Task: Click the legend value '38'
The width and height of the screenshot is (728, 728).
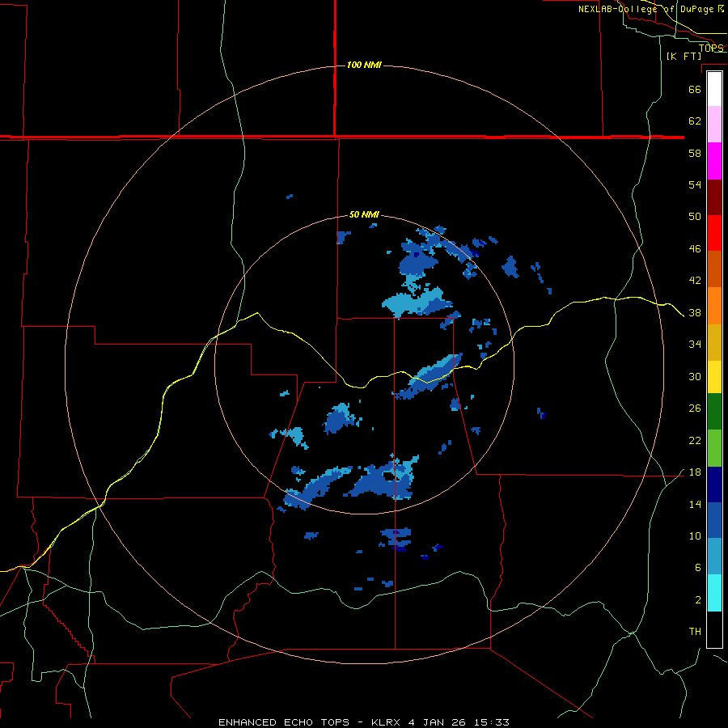Action: 695,313
